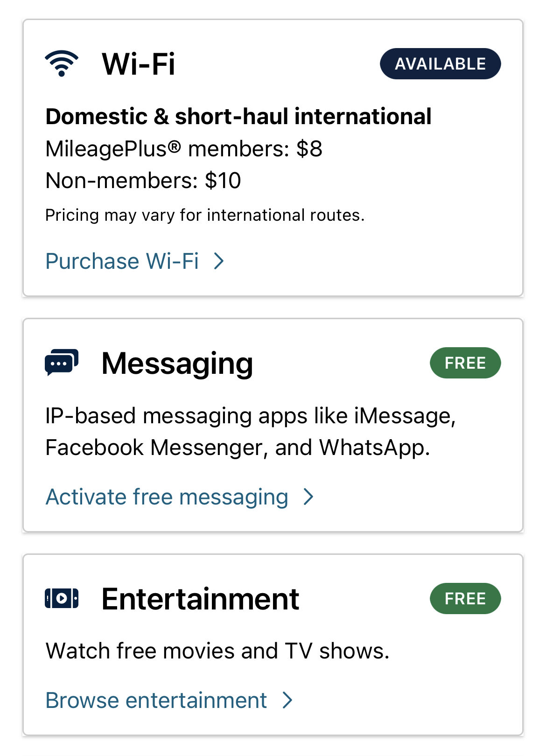
Task: Click the Non-members $10 price line
Action: [x=143, y=181]
